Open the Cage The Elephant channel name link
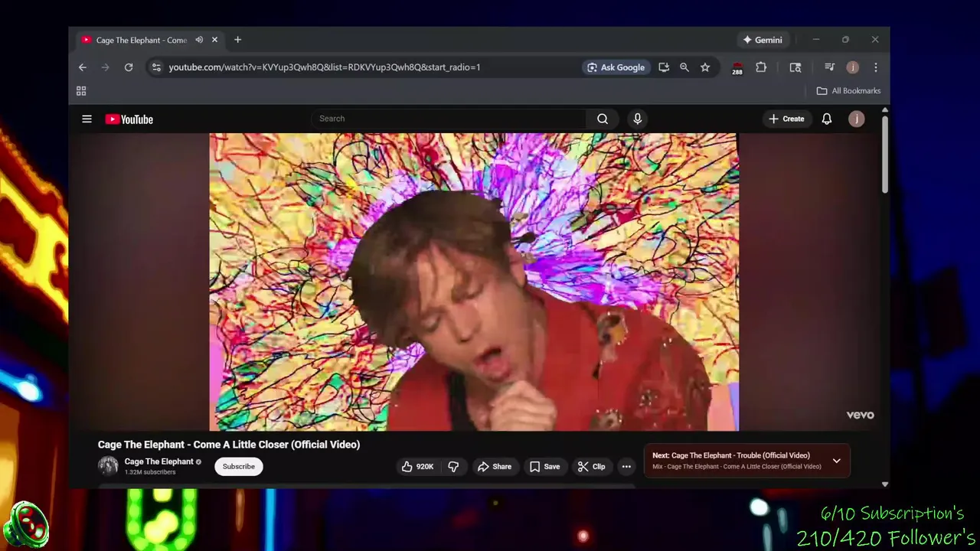980x551 pixels. point(158,461)
